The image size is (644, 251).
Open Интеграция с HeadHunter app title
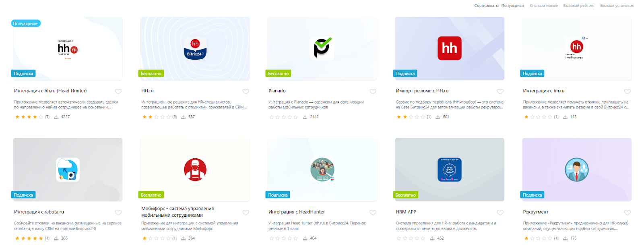(297, 212)
